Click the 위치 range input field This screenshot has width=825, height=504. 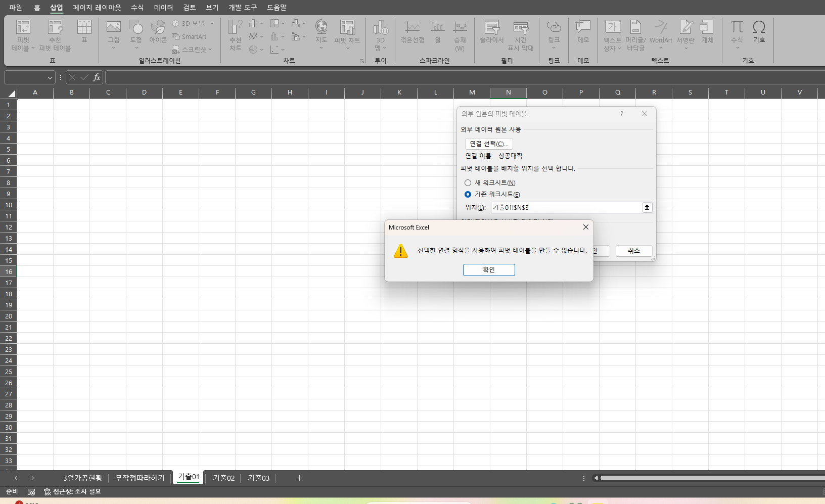click(x=566, y=208)
